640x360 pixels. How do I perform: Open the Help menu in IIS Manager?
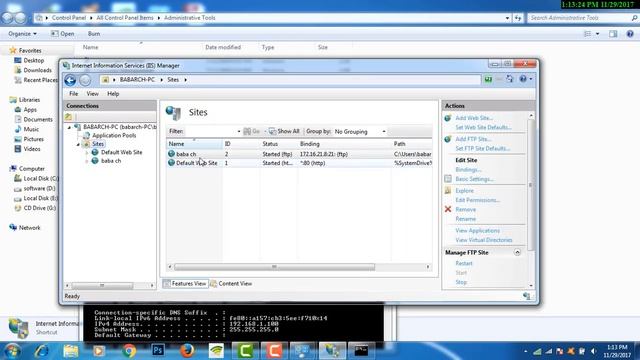[113, 94]
